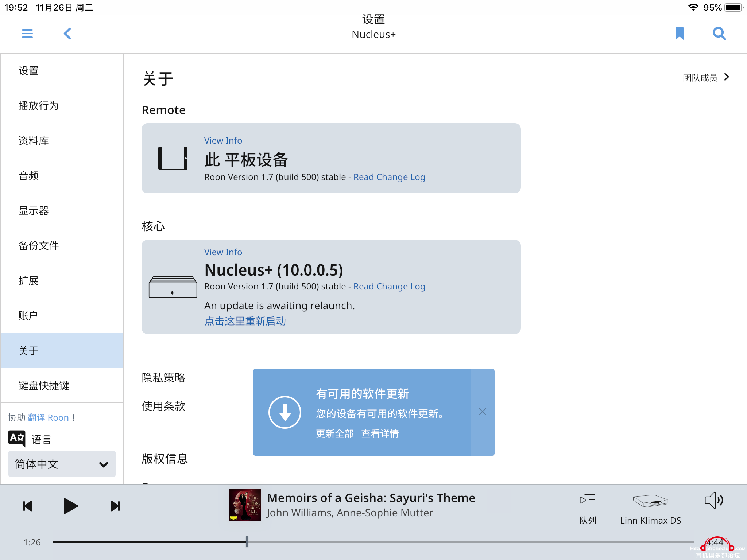Open the volume speaker control
The width and height of the screenshot is (747, 560).
(714, 500)
